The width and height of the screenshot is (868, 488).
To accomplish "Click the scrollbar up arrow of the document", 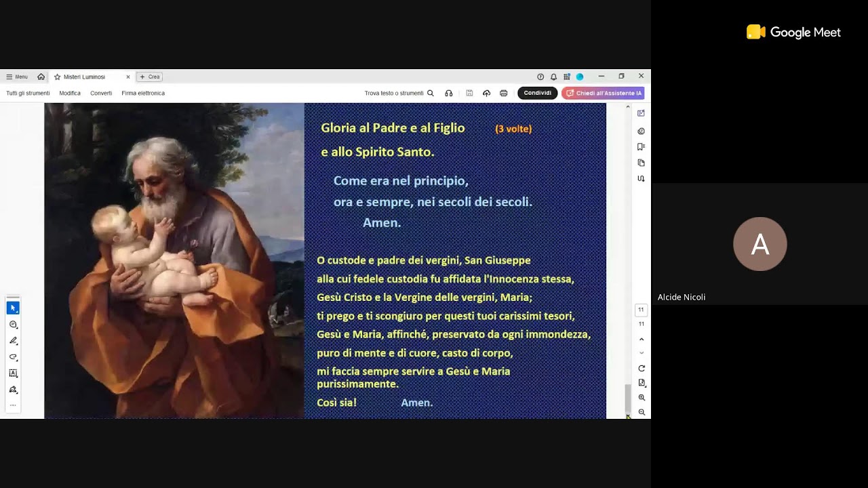I will [x=628, y=107].
